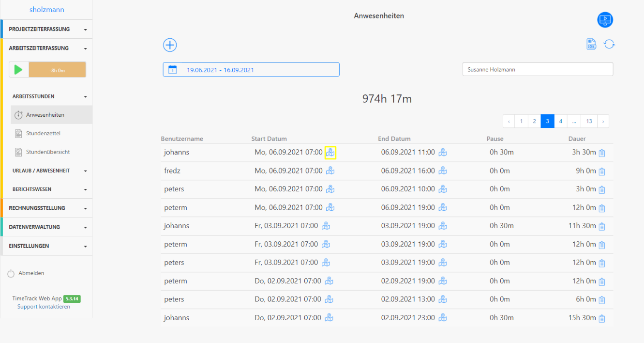
Task: Click the add new attendance plus icon
Action: click(170, 45)
